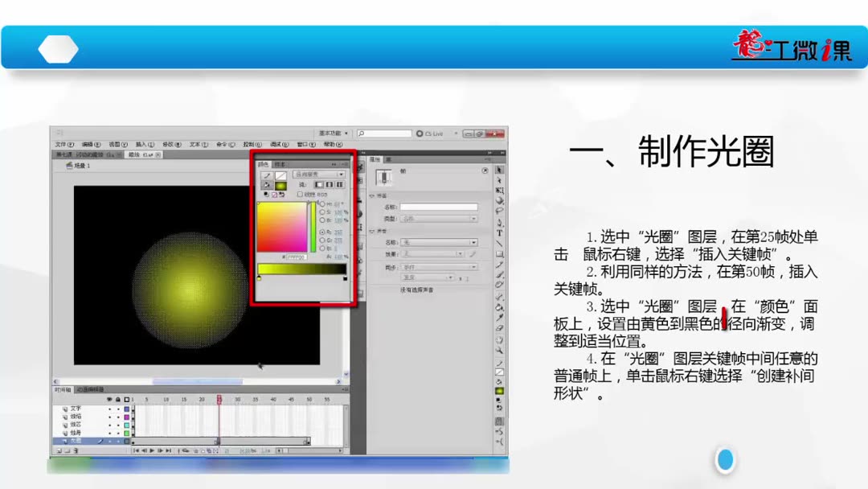
Task: Enable the linear RGB checkbox
Action: coord(300,195)
